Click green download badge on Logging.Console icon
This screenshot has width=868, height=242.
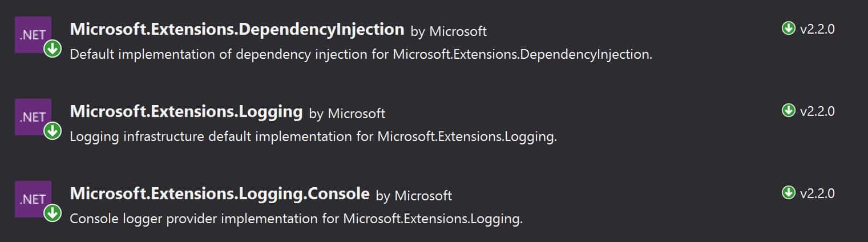click(53, 213)
